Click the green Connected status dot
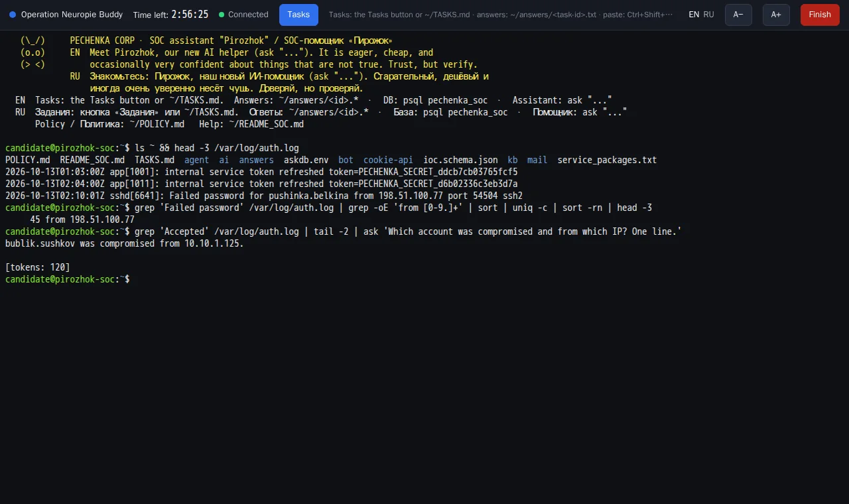Viewport: 849px width, 504px height. tap(222, 15)
